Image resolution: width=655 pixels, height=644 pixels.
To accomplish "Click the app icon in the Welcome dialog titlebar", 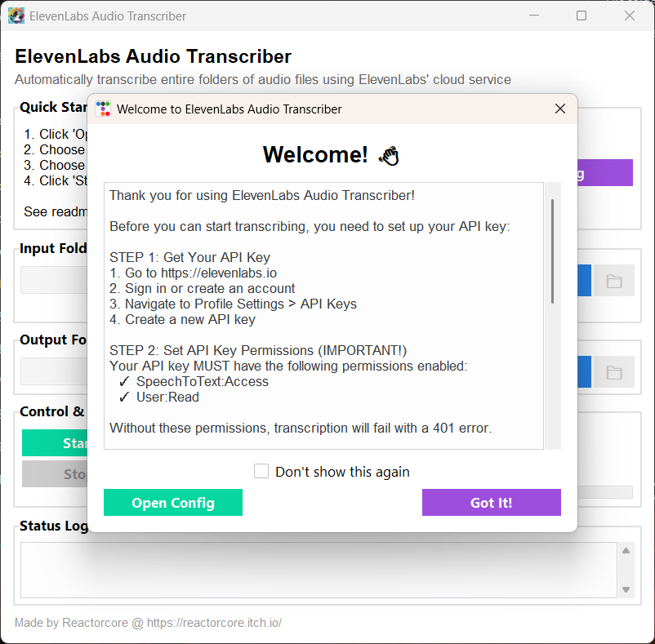I will [103, 108].
